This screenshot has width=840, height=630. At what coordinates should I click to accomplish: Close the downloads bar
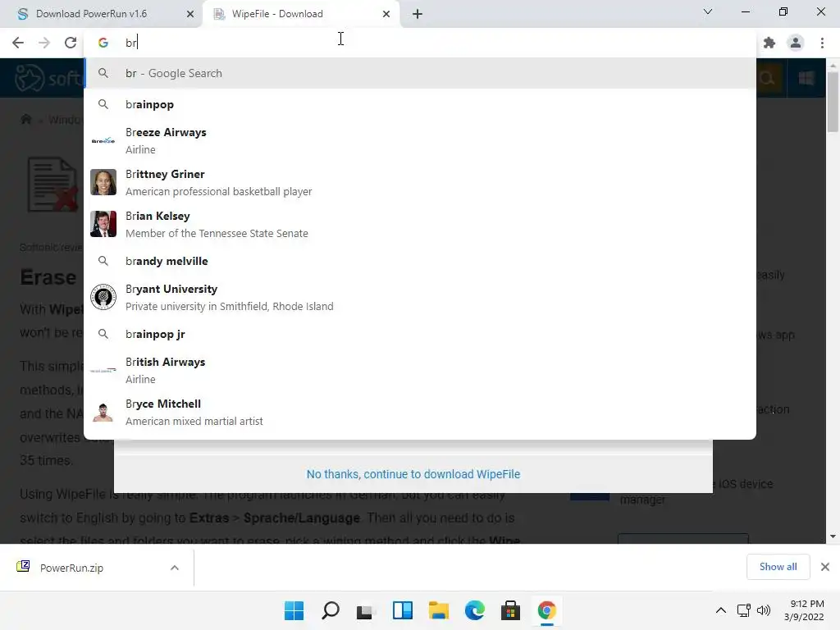(825, 567)
